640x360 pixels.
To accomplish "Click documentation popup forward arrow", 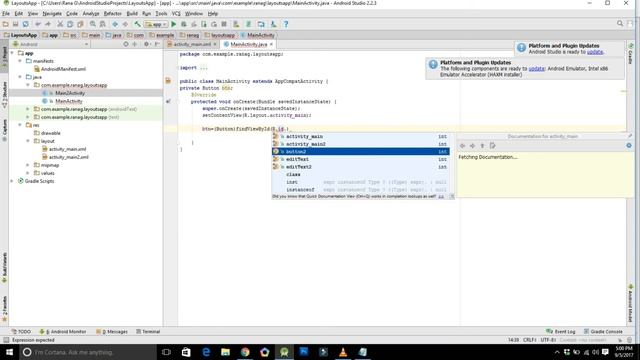I will [x=472, y=146].
